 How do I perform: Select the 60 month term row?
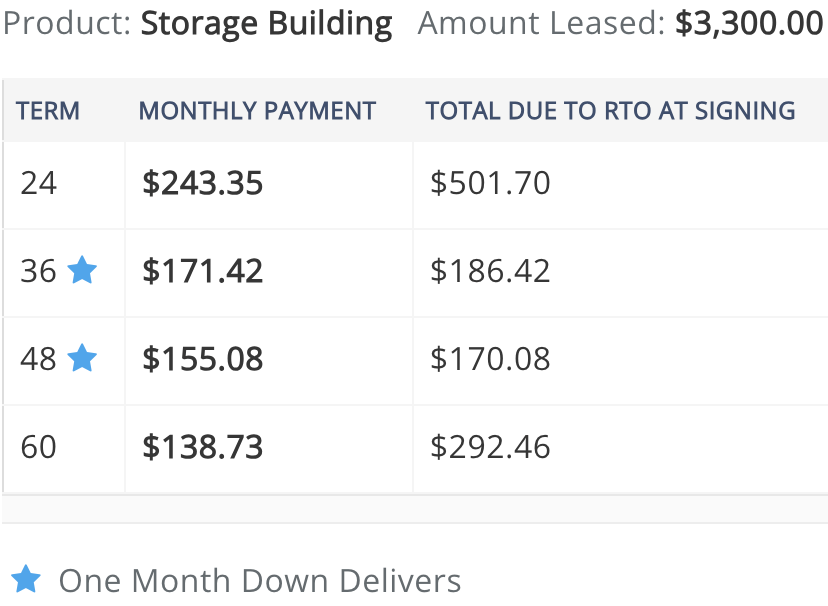point(415,449)
